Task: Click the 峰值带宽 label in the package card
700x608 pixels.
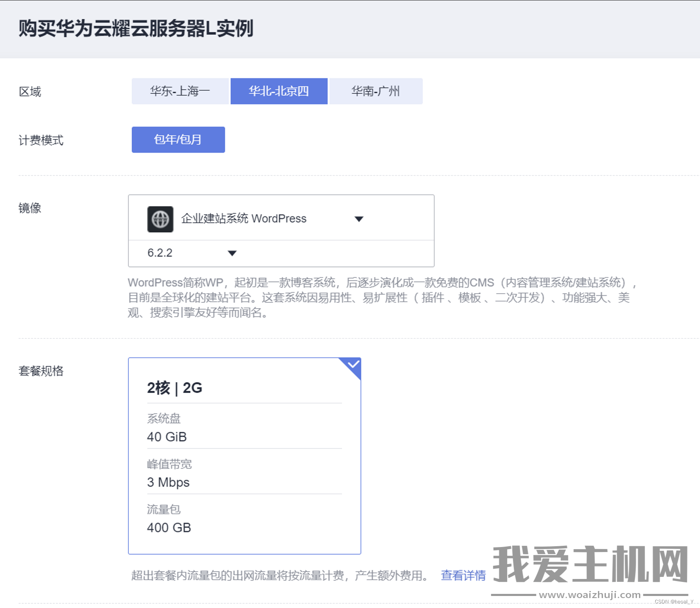Action: tap(170, 464)
